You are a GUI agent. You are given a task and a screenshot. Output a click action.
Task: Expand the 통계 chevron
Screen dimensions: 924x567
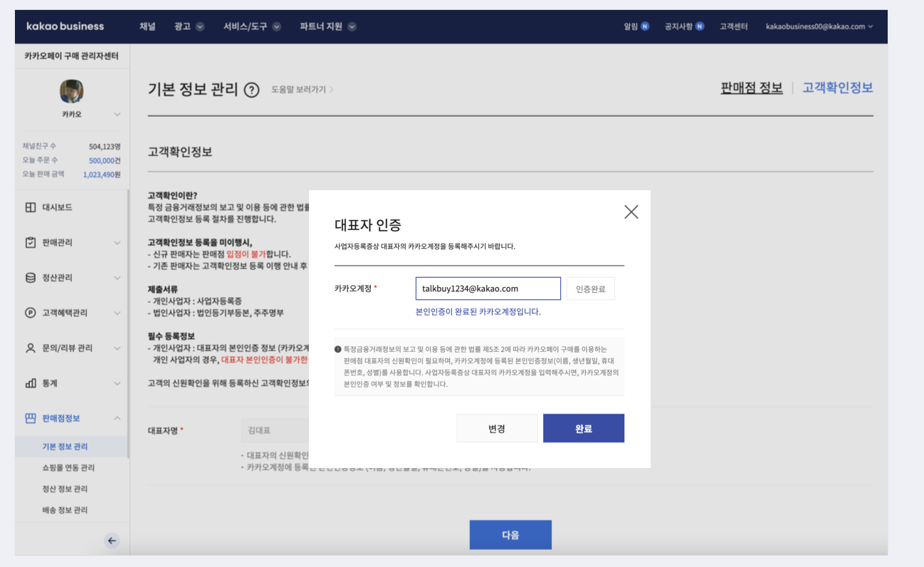(x=117, y=383)
